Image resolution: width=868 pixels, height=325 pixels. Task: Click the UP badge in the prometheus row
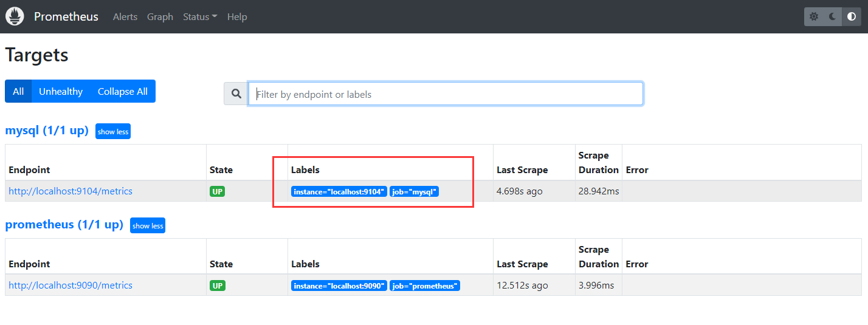tap(218, 286)
